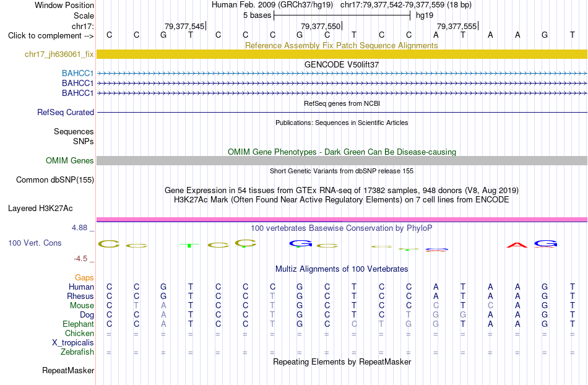This screenshot has width=588, height=385.
Task: Click the -4.5 conservation scale value
Action: point(80,259)
